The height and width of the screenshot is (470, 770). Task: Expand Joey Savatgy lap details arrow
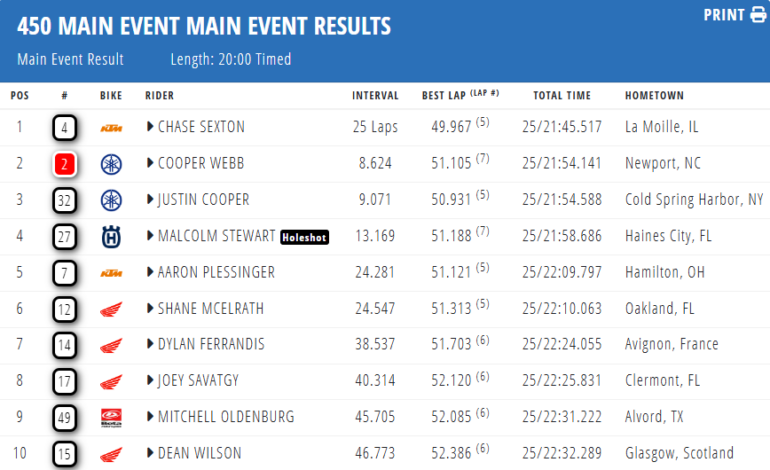point(150,381)
